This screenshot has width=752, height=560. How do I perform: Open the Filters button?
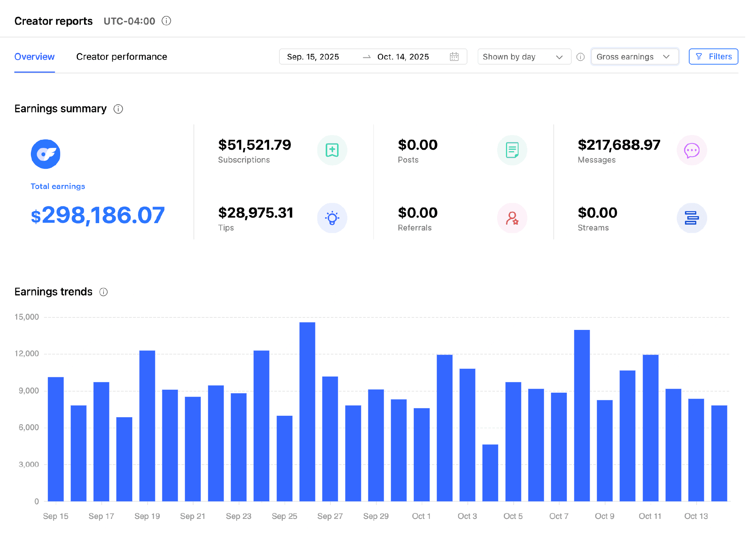[x=713, y=57]
